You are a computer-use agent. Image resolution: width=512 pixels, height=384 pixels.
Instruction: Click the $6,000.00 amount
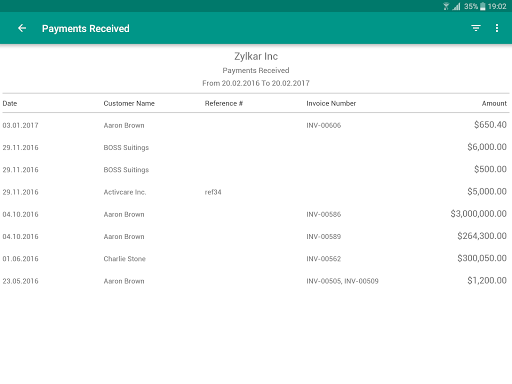[487, 147]
